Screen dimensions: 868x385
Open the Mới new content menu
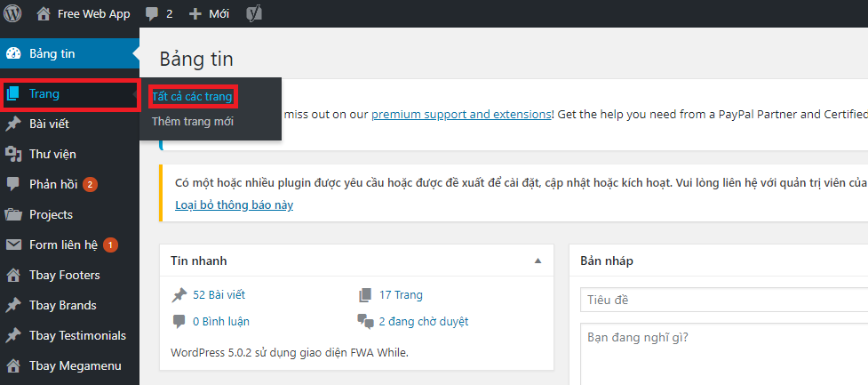(208, 14)
